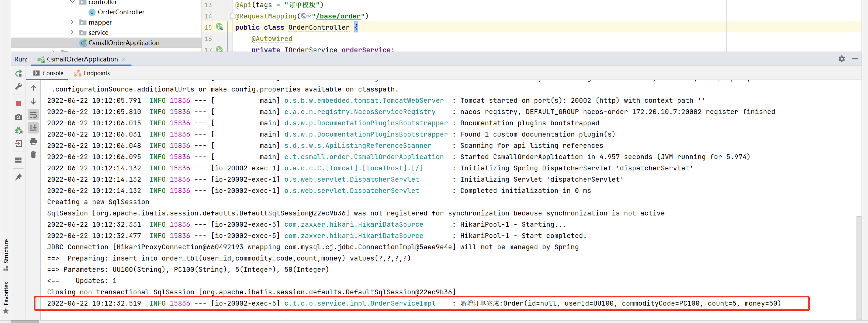
Task: Click the /base/order mapping path
Action: pyautogui.click(x=338, y=16)
